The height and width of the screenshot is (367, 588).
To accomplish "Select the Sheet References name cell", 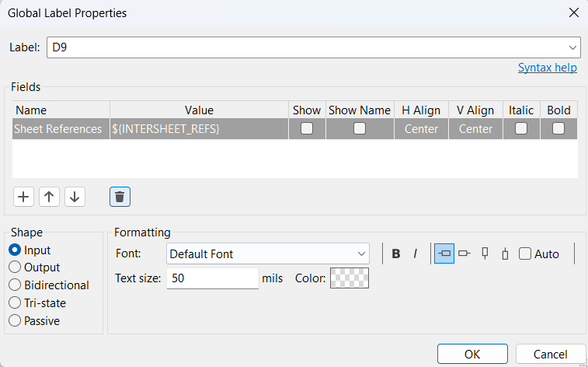I will coord(61,129).
